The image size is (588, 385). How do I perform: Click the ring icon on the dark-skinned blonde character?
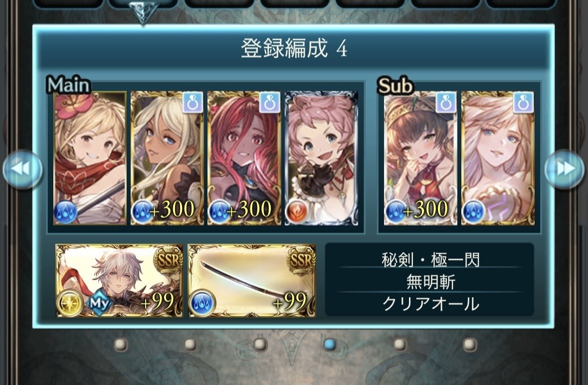193,102
